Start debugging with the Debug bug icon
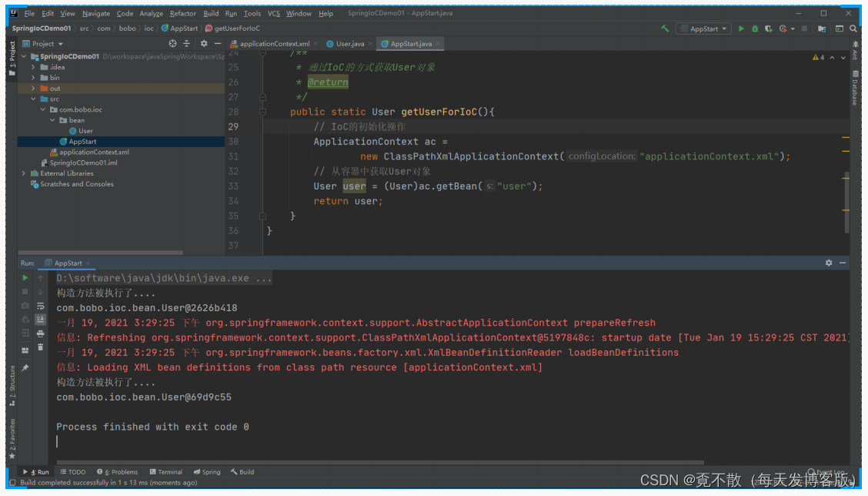The width and height of the screenshot is (868, 496). (x=755, y=28)
